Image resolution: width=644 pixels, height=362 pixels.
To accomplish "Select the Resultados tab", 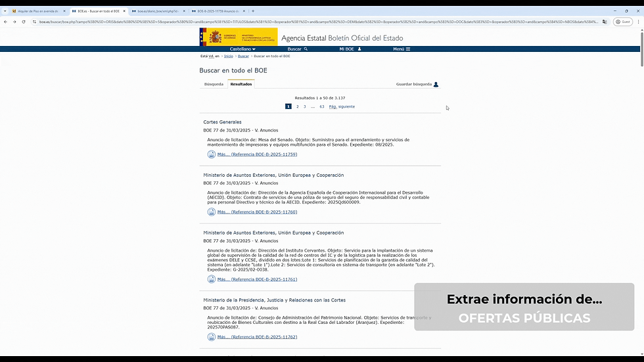I will pos(241,84).
